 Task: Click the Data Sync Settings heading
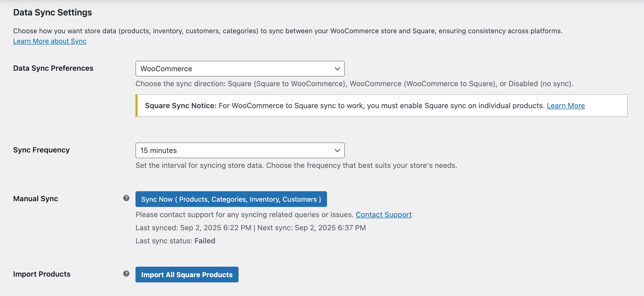point(52,12)
